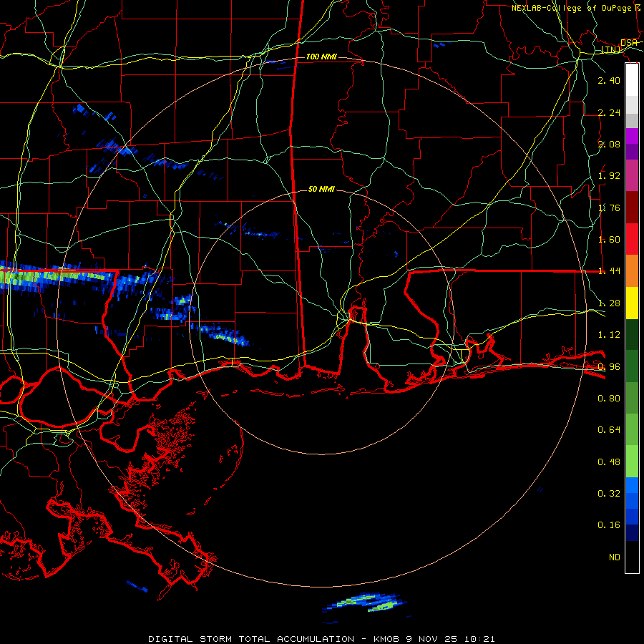This screenshot has width=644, height=644.
Task: Click the 1.60 legend value
Action: point(609,240)
